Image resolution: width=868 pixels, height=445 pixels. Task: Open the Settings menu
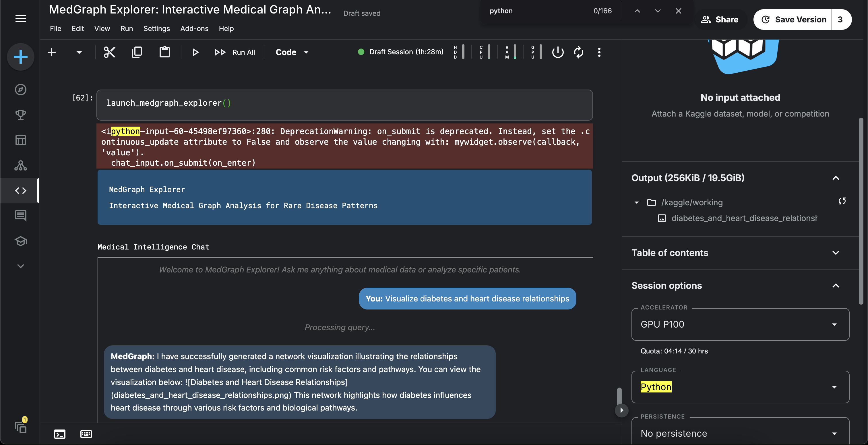point(156,29)
